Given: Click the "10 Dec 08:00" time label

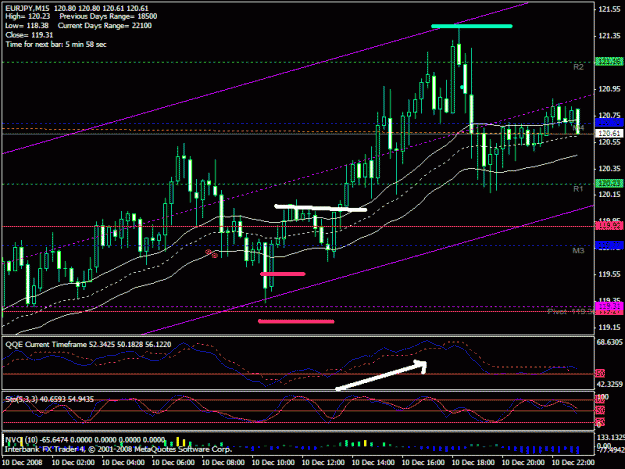Looking at the screenshot, I should tap(223, 463).
